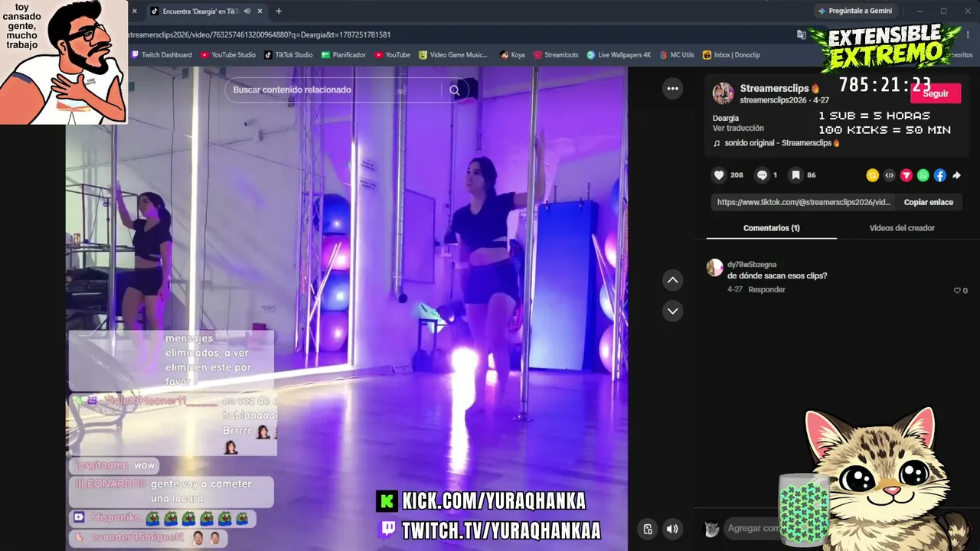Screen dimensions: 980x551
Task: Open a new browser tab
Action: coord(278,11)
